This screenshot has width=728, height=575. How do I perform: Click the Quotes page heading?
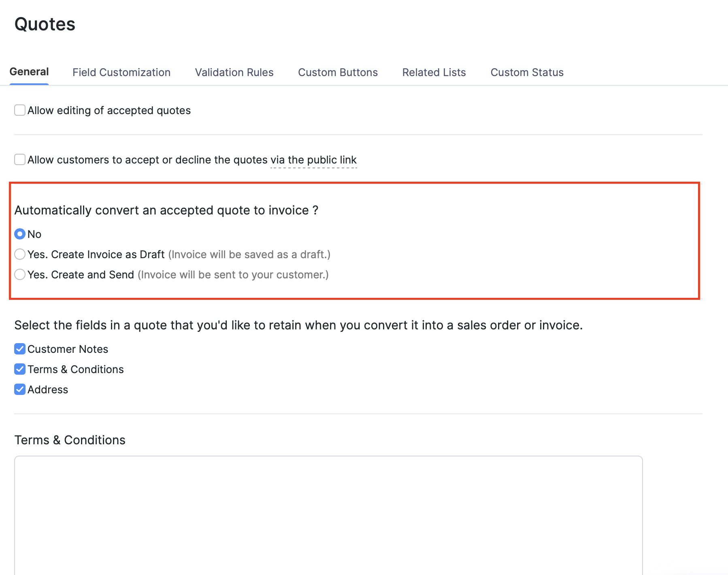point(45,24)
